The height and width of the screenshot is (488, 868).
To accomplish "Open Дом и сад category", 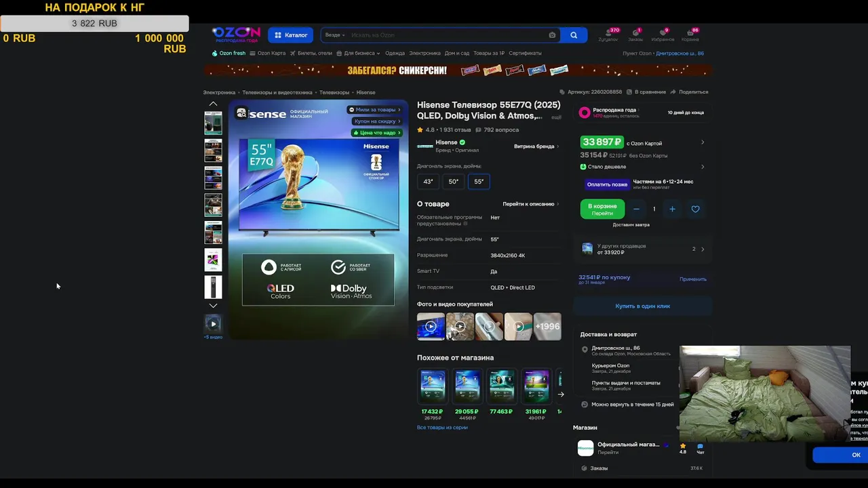I will pyautogui.click(x=457, y=53).
